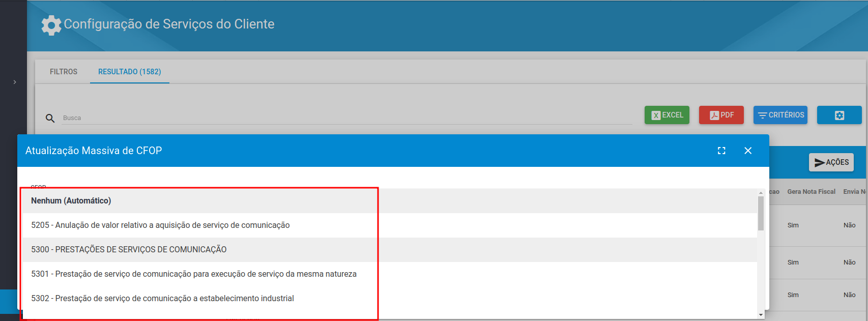
Task: Open the AÇÕES actions button
Action: click(x=831, y=162)
